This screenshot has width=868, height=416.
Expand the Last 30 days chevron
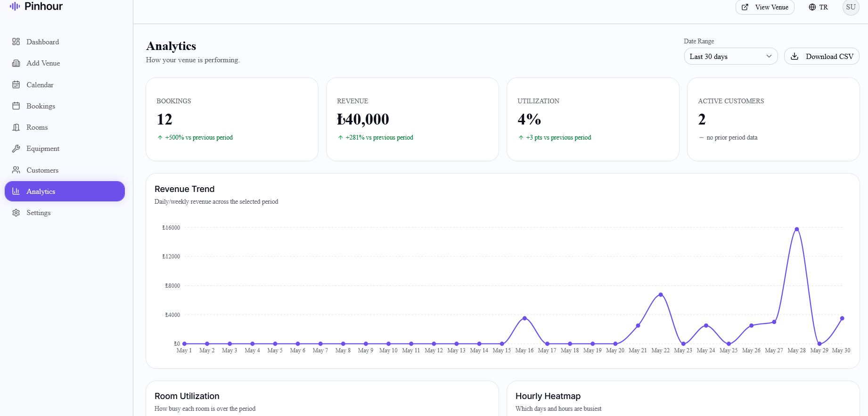(x=769, y=57)
